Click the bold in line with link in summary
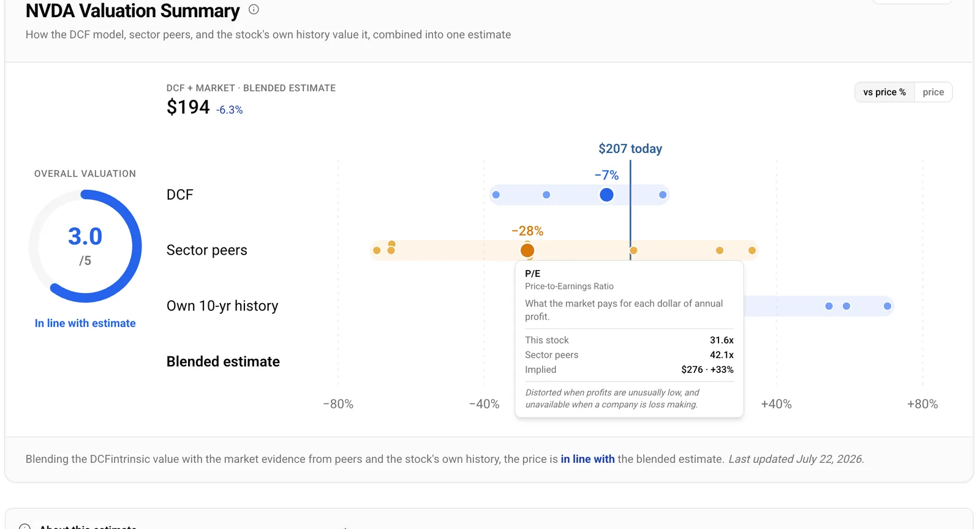This screenshot has height=529, width=980. click(587, 459)
